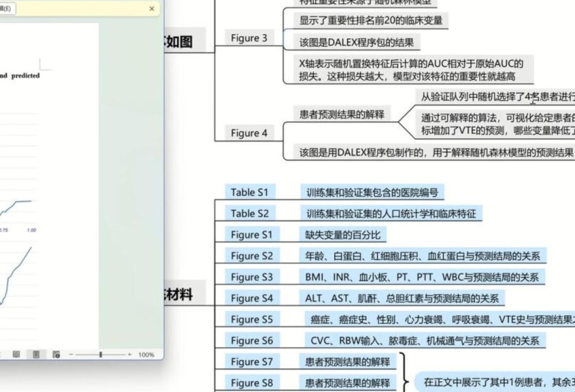This screenshot has width=575, height=392.
Task: Click summary bubble '在正文中展示了其中1例患者'
Action: click(495, 382)
